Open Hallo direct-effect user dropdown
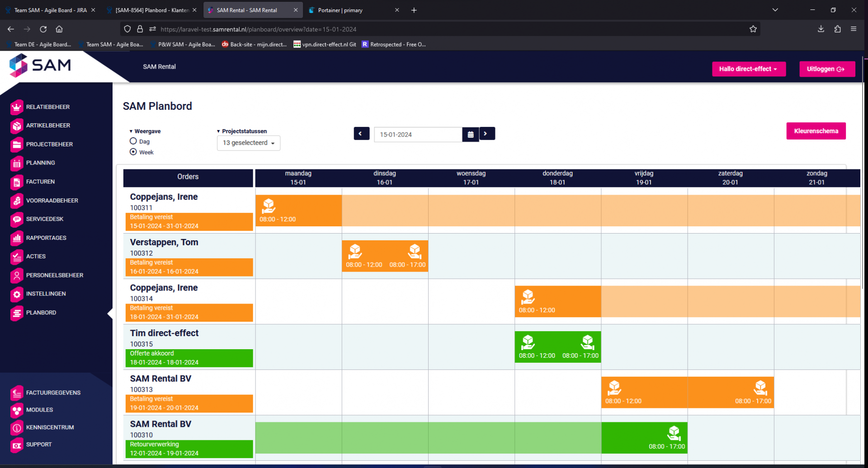 tap(749, 69)
